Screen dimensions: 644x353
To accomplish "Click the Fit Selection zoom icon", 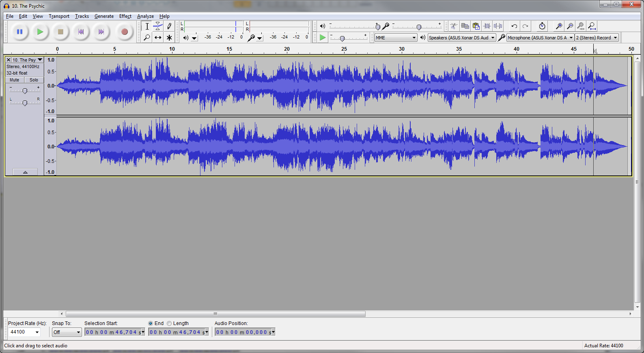I will pyautogui.click(x=581, y=26).
